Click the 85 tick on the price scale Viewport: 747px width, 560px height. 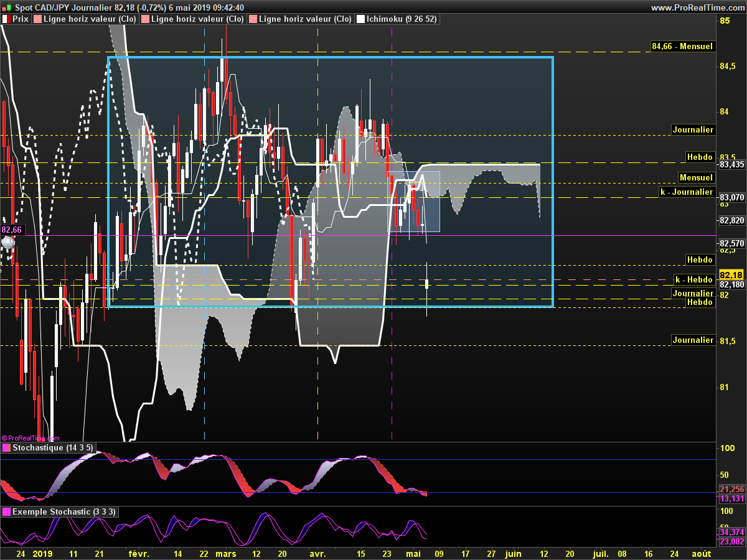point(725,20)
